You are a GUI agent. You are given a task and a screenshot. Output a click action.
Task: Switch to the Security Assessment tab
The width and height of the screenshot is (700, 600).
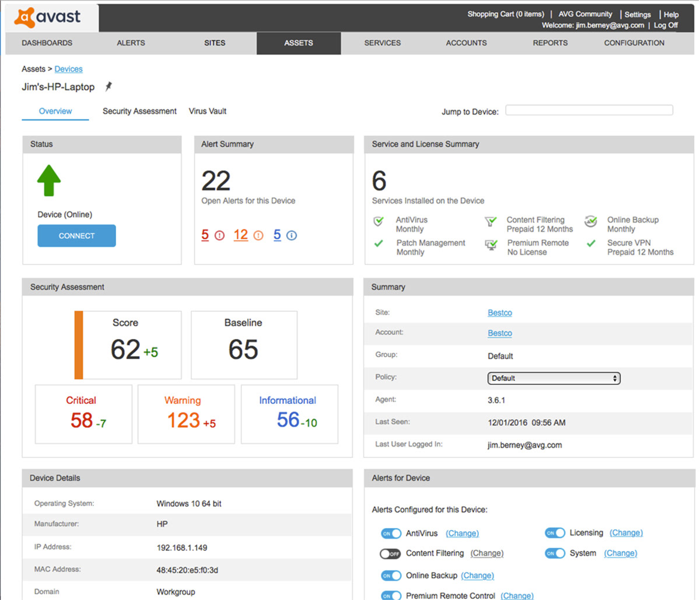point(139,111)
